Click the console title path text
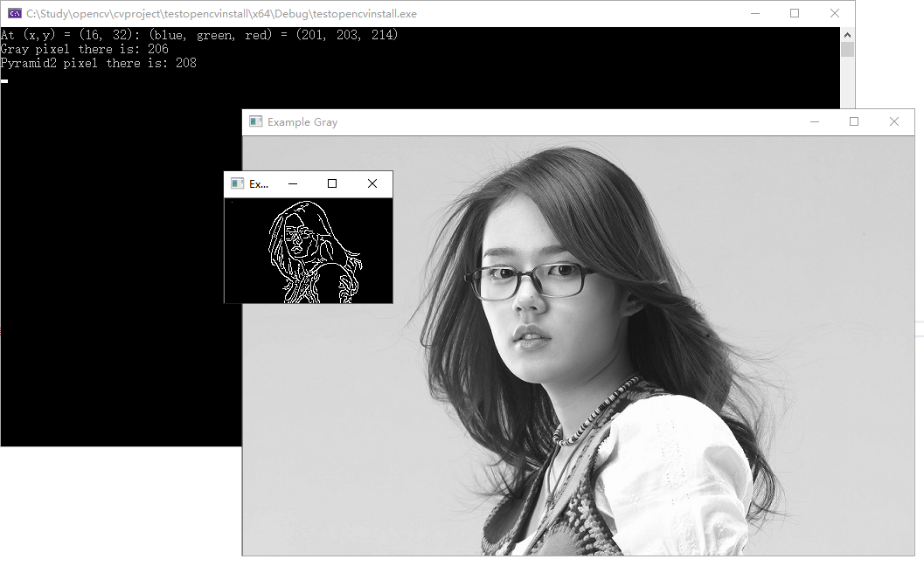Image resolution: width=924 pixels, height=573 pixels. (x=221, y=14)
